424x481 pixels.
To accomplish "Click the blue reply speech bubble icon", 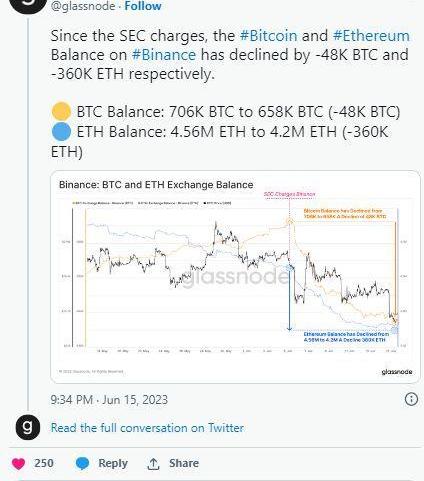I will click(82, 463).
